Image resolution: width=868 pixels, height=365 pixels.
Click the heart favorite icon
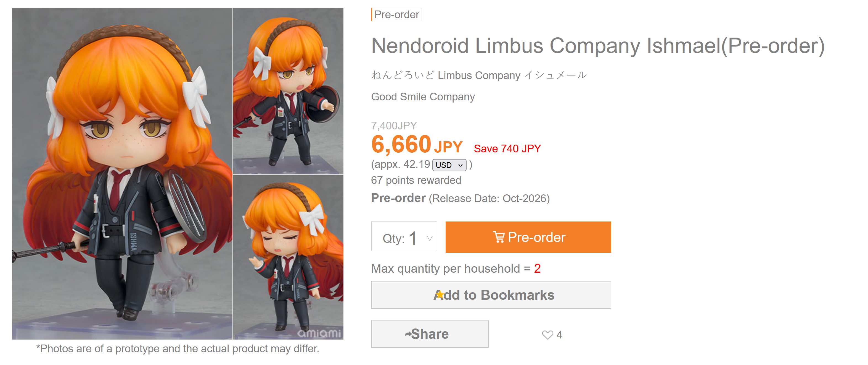(x=547, y=335)
